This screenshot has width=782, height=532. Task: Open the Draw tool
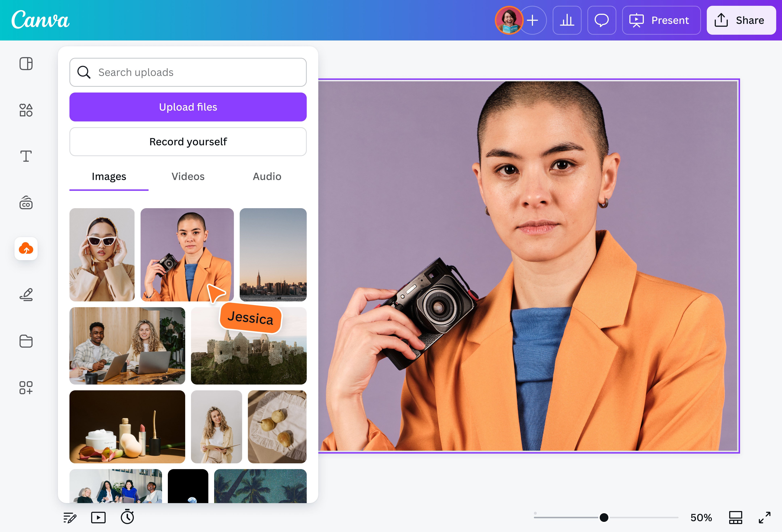click(x=26, y=295)
